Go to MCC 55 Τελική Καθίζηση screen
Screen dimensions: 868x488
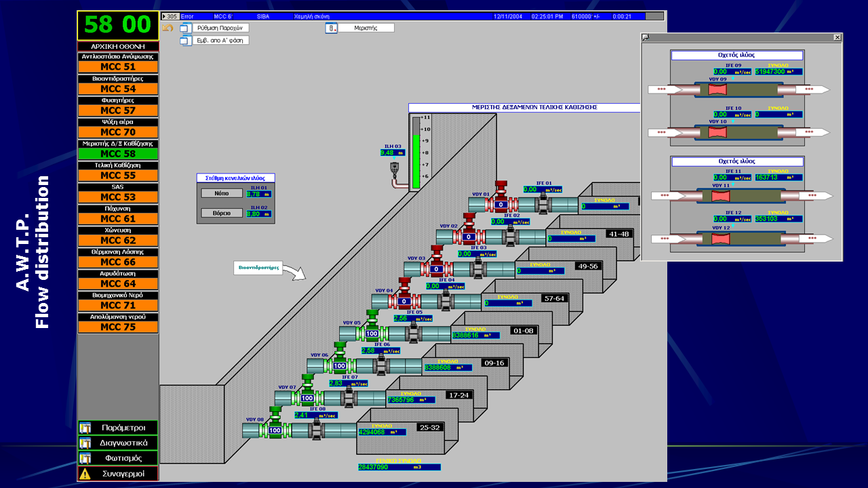tap(118, 176)
